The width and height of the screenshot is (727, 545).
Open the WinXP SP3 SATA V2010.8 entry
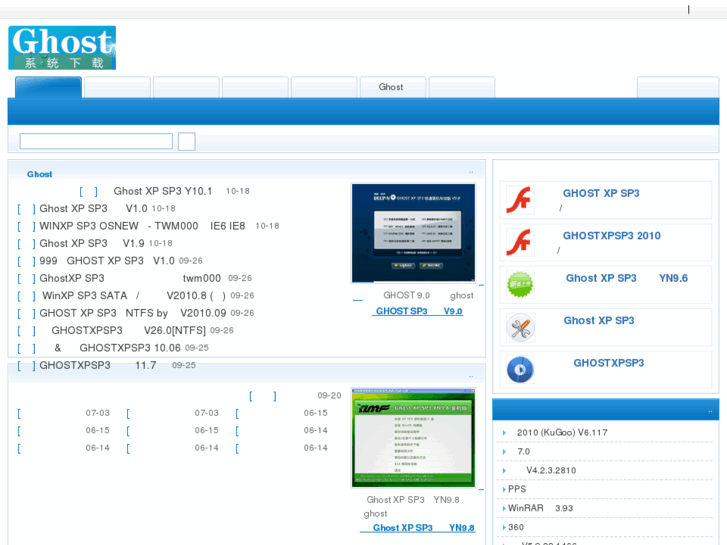(136, 295)
